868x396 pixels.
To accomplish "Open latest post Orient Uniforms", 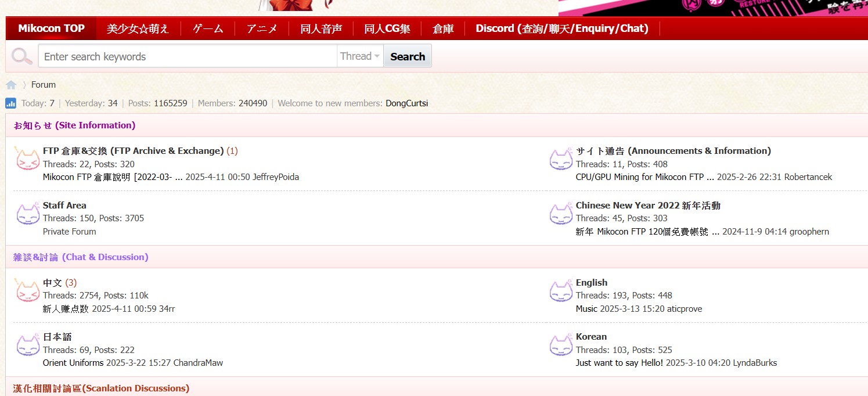I will coord(73,363).
